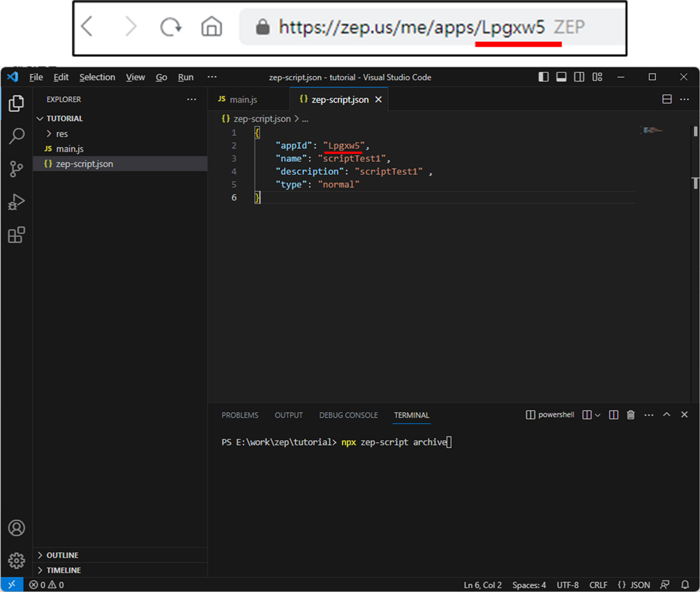Open the Run menu
700x592 pixels.
point(186,77)
